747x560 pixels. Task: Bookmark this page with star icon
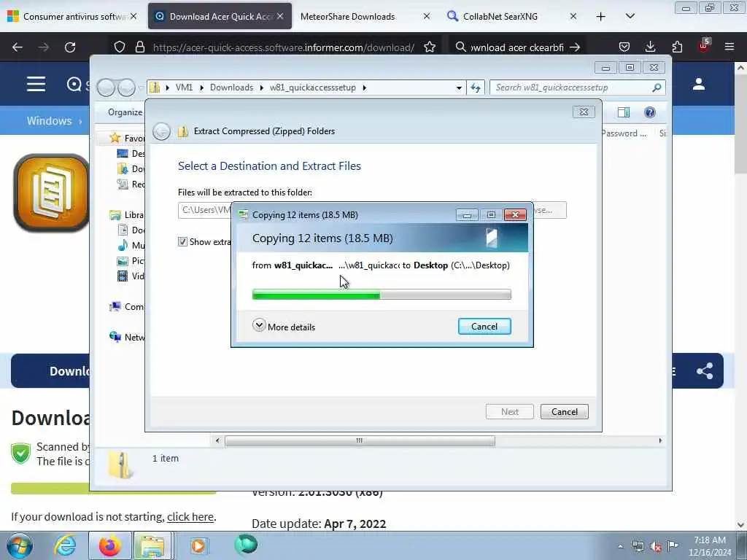[x=429, y=47]
